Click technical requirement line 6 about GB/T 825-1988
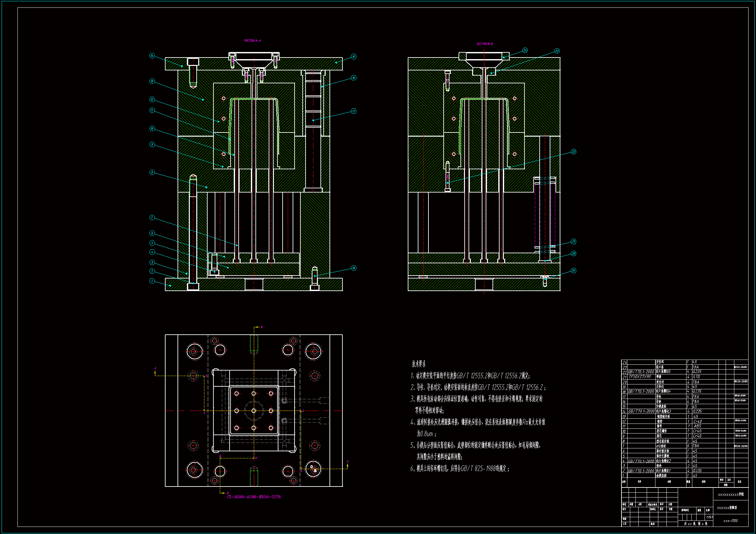Screen dimensions: 756x534 pos(460,468)
